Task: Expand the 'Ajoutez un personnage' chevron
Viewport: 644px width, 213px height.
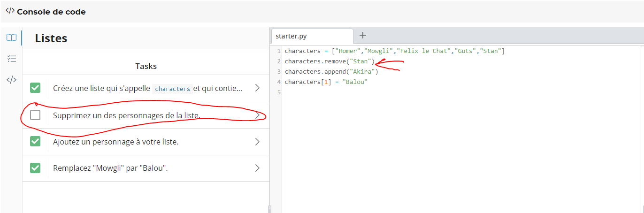Action: point(257,141)
